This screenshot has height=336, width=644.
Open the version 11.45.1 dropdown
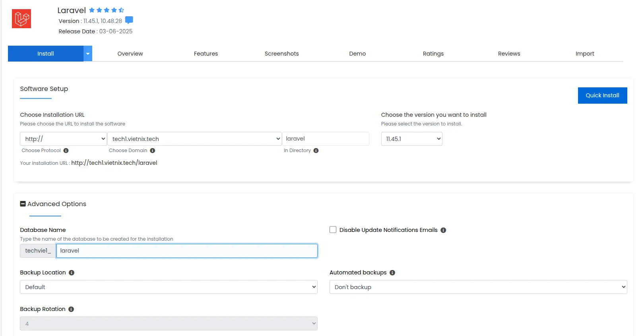412,139
